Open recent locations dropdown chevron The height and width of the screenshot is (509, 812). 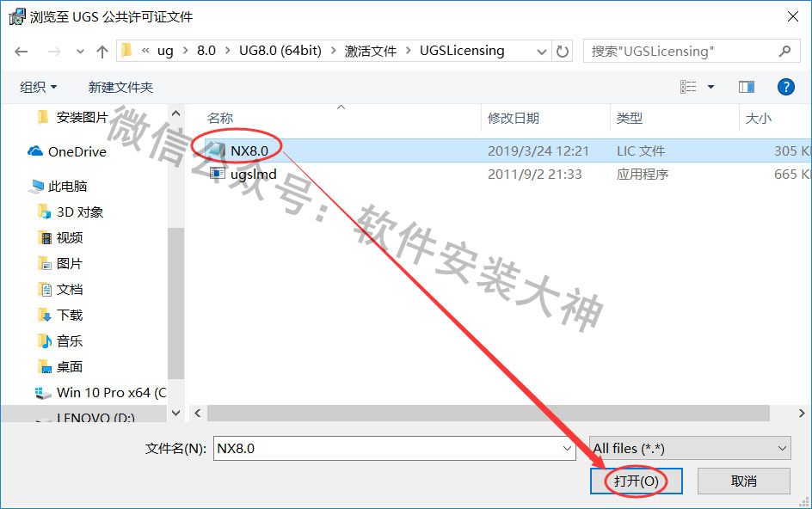pyautogui.click(x=80, y=52)
